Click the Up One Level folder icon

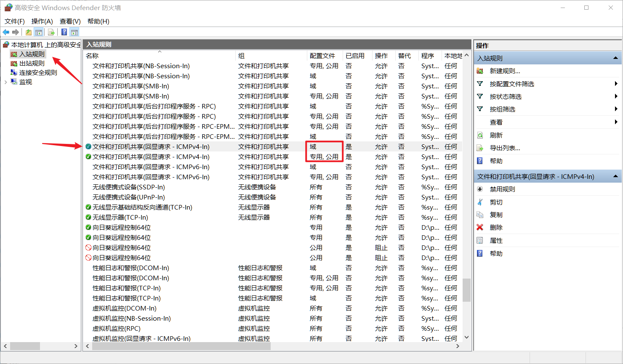tap(29, 32)
